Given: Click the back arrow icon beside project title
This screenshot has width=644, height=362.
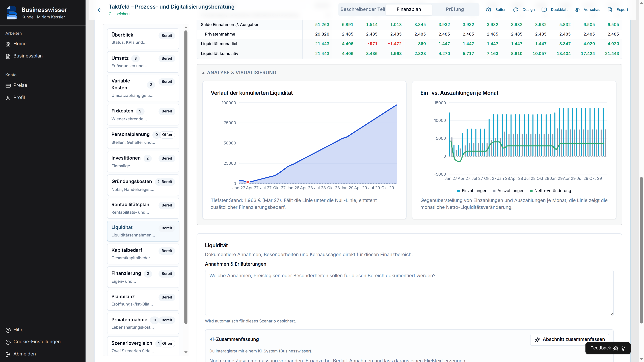Looking at the screenshot, I should pyautogui.click(x=99, y=10).
